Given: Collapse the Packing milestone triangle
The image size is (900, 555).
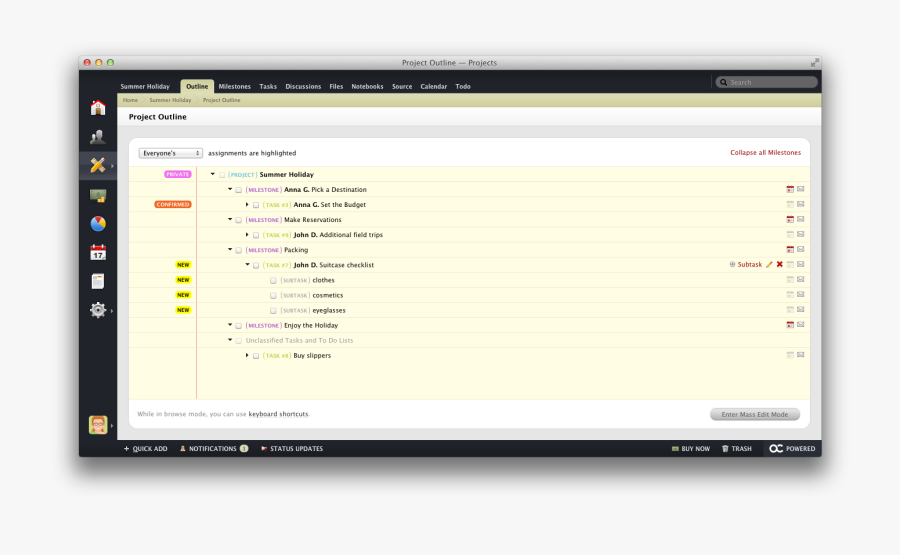Looking at the screenshot, I should click(230, 249).
